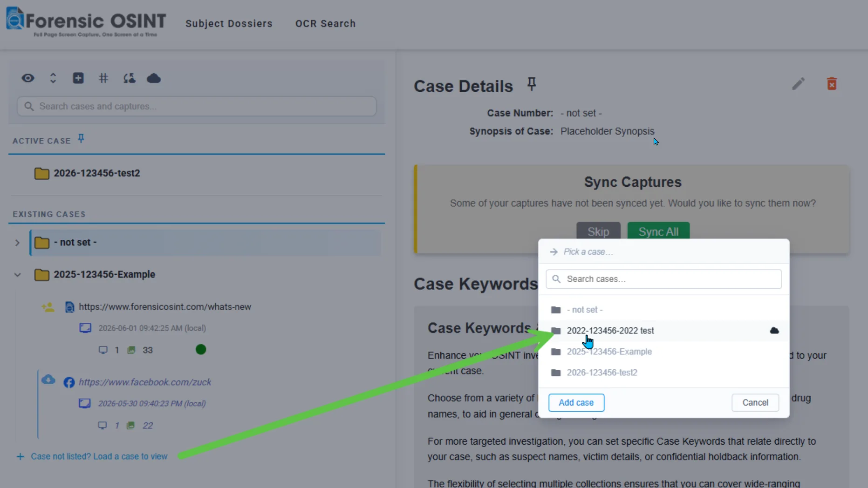Pick '- not set -' in the case picker
Screen dimensions: 868x488
(x=663, y=310)
